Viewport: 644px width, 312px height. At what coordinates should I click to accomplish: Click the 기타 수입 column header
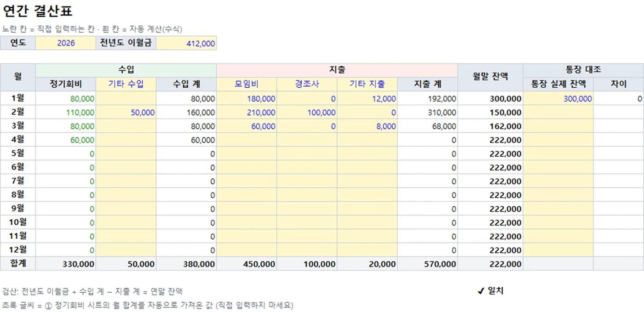click(x=126, y=84)
